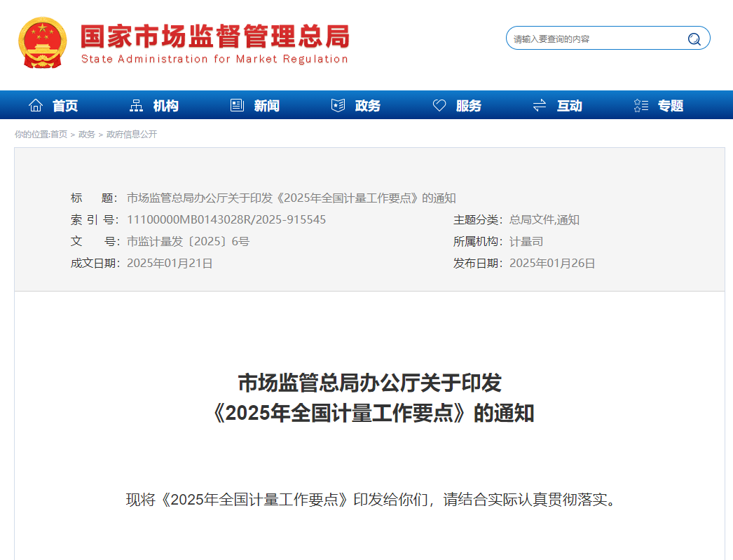This screenshot has width=733, height=560.
Task: Open 专题 in the navigation bar
Action: [671, 106]
